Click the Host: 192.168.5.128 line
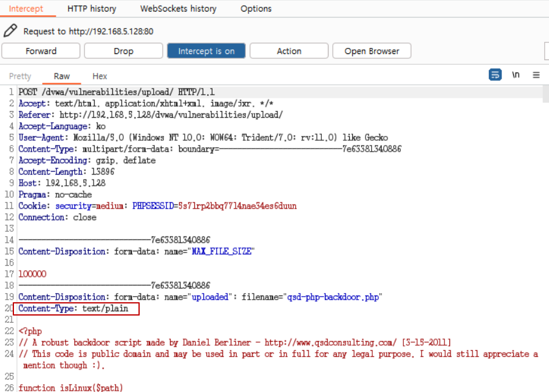549x392 pixels. coord(62,183)
